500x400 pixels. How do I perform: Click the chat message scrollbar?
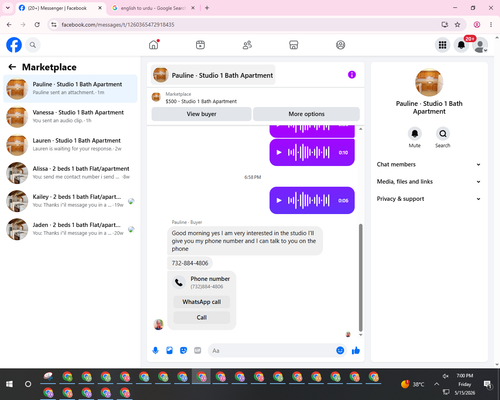[x=360, y=277]
